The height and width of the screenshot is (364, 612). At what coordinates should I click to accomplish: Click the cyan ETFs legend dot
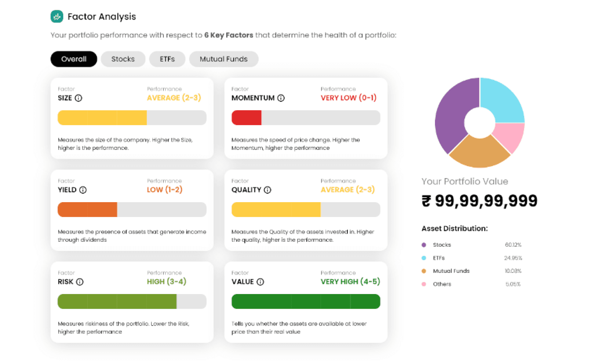coord(424,258)
